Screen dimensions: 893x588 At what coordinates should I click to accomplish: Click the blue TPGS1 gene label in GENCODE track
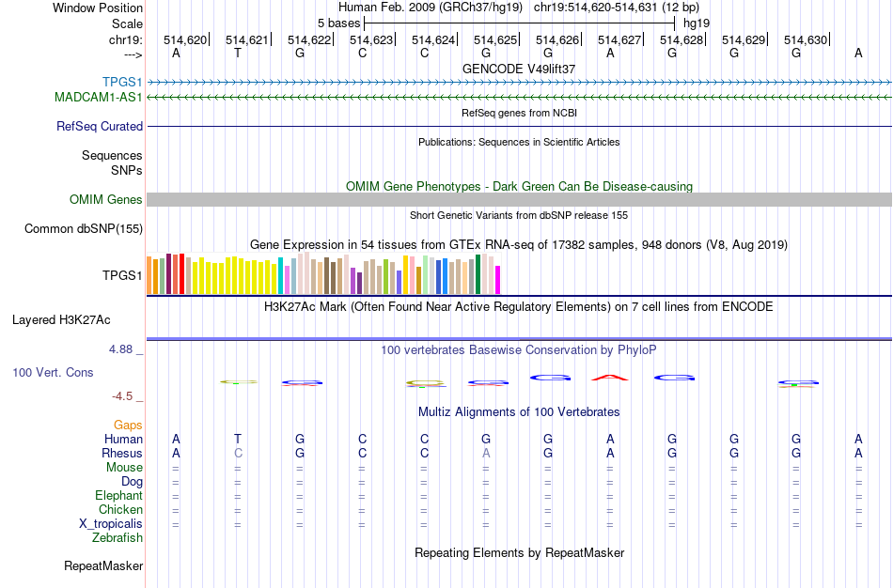point(122,83)
